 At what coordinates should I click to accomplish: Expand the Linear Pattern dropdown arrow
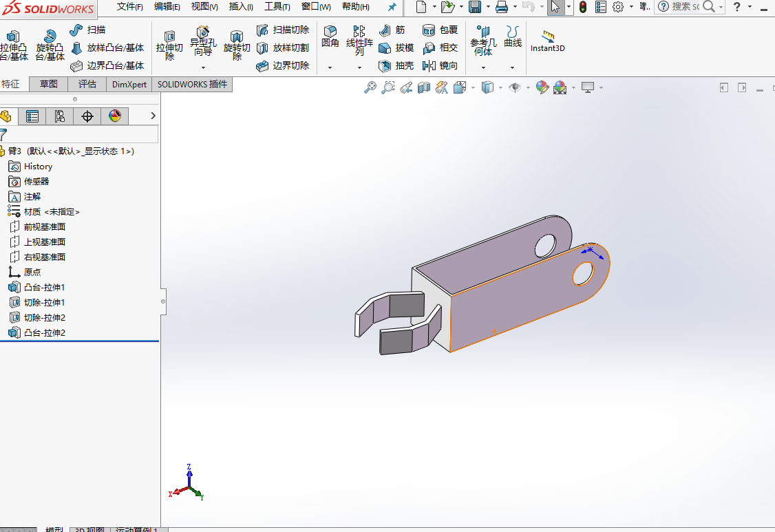point(359,67)
